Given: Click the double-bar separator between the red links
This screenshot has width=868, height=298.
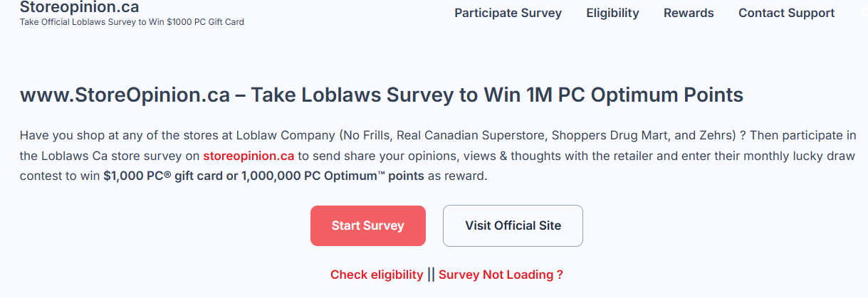Looking at the screenshot, I should (x=431, y=275).
